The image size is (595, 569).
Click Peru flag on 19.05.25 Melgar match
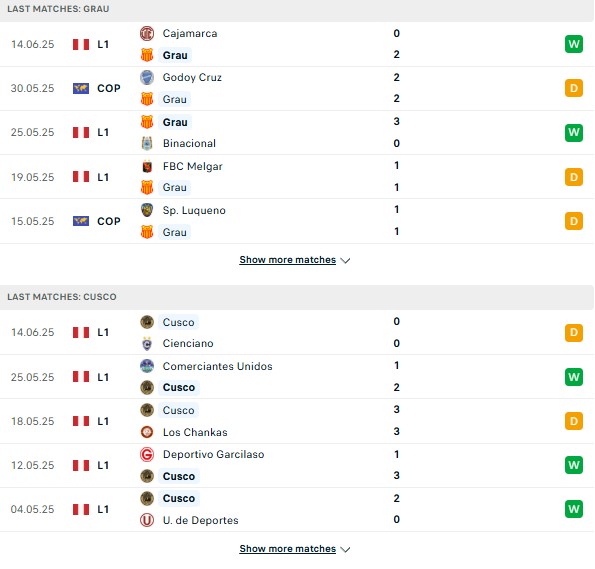coord(81,177)
